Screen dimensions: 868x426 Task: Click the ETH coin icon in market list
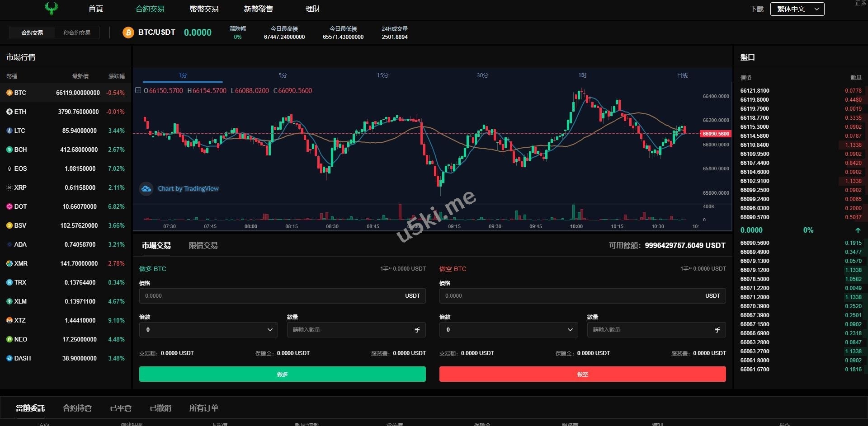(9, 112)
